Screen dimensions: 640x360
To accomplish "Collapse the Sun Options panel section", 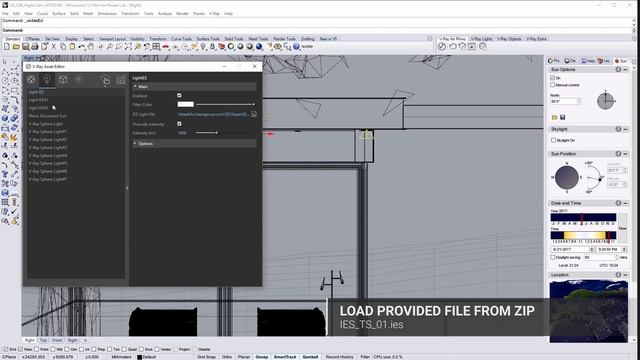I will pos(626,69).
